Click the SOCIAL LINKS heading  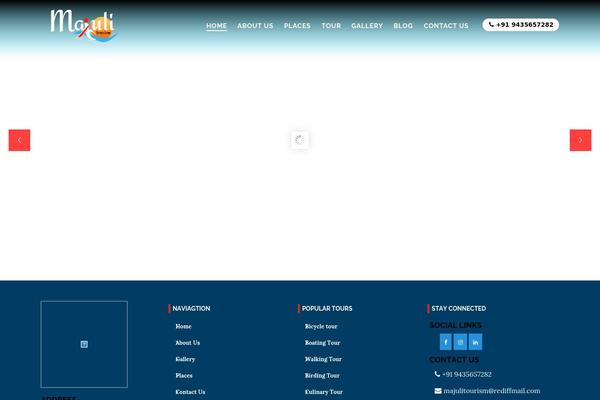pyautogui.click(x=455, y=325)
